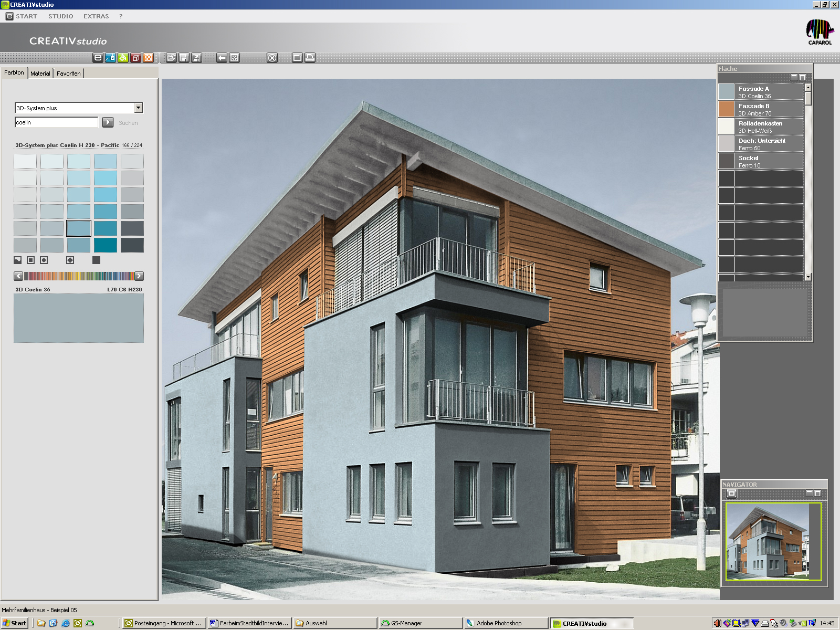The image size is (840, 630).
Task: Click the blue toolbar icon
Action: [110, 58]
